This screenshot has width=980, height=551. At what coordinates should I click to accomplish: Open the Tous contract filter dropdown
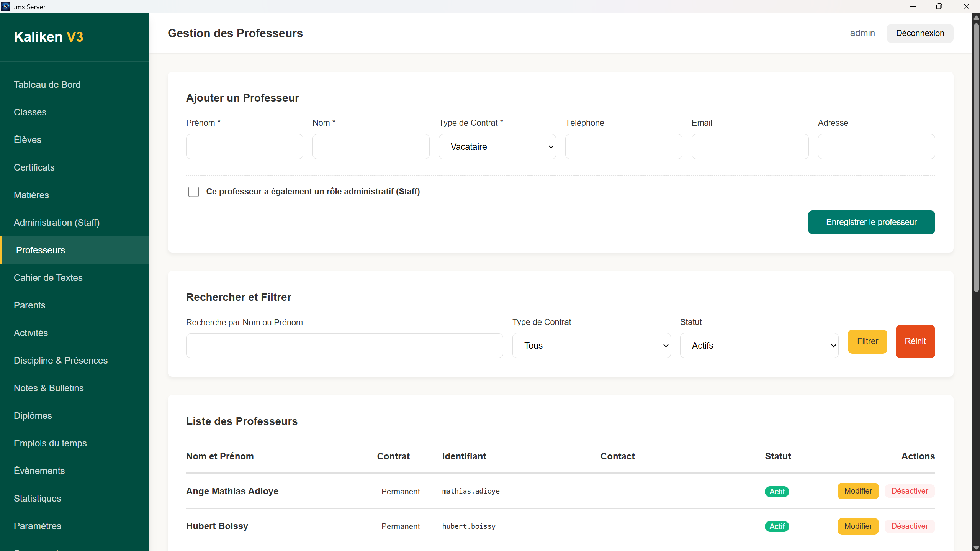pos(591,345)
